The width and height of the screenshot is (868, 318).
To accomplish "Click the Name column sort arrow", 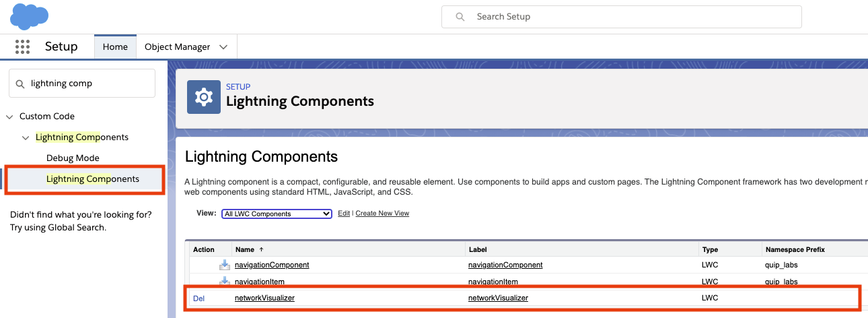I will [x=261, y=250].
